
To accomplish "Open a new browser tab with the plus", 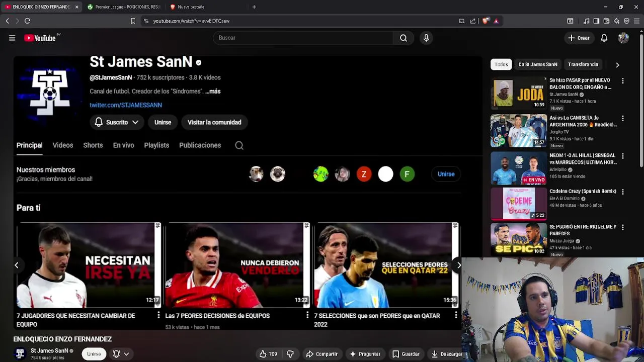I will tap(254, 7).
